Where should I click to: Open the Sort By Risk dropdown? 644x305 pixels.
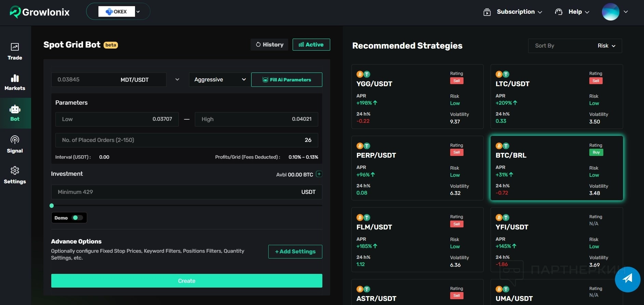tap(575, 46)
